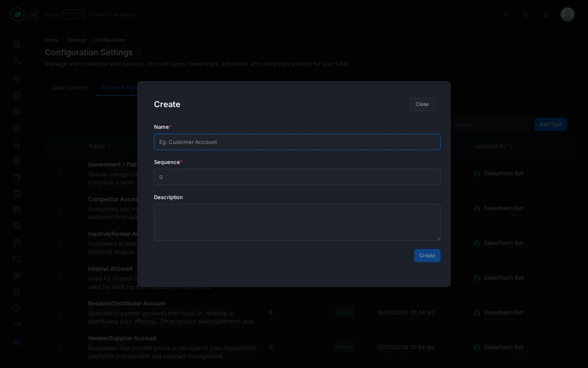Focus the Name input field

tap(297, 142)
